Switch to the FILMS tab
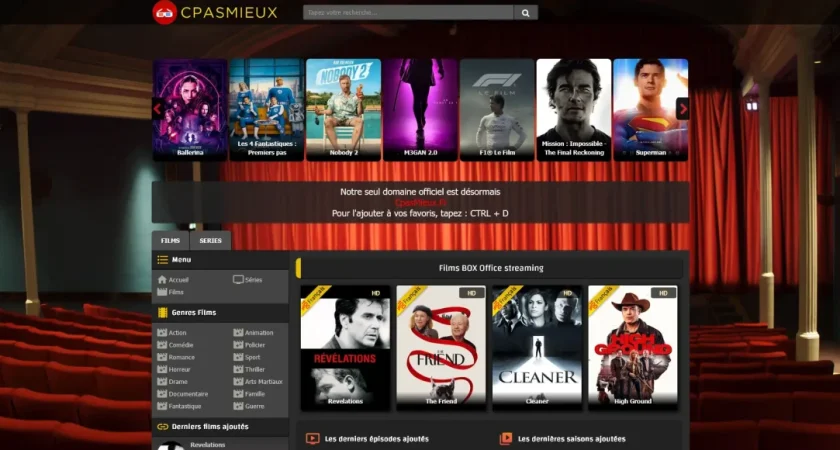840x450 pixels. pyautogui.click(x=170, y=241)
